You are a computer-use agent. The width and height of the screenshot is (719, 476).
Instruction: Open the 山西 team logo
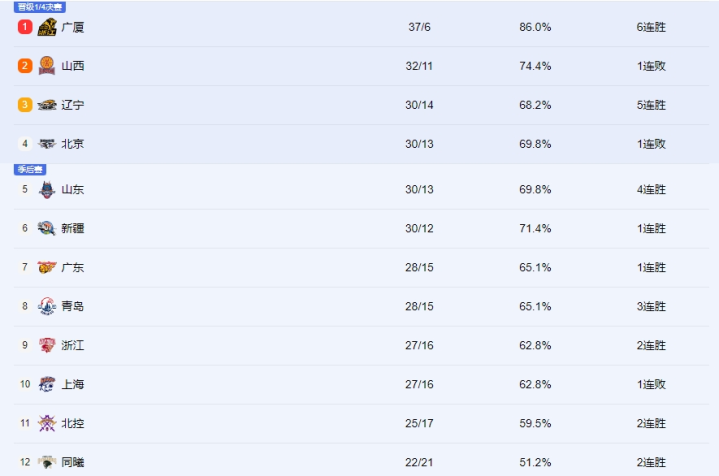click(47, 66)
